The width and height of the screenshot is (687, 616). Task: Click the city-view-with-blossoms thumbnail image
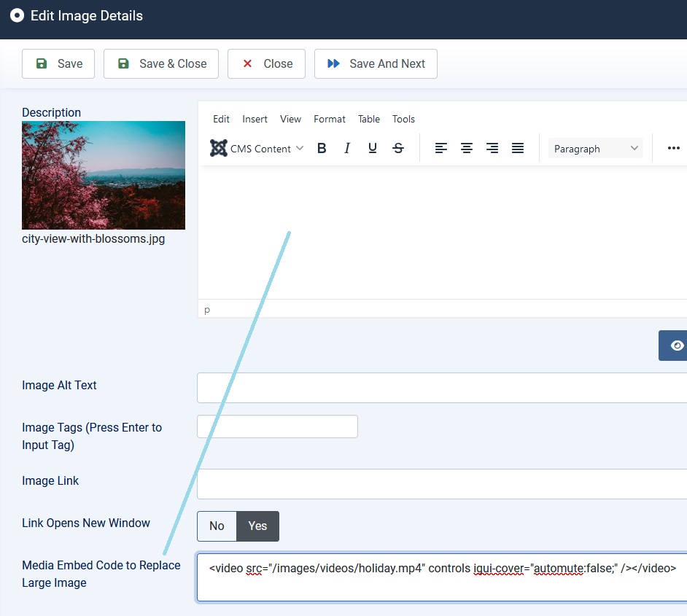104,175
